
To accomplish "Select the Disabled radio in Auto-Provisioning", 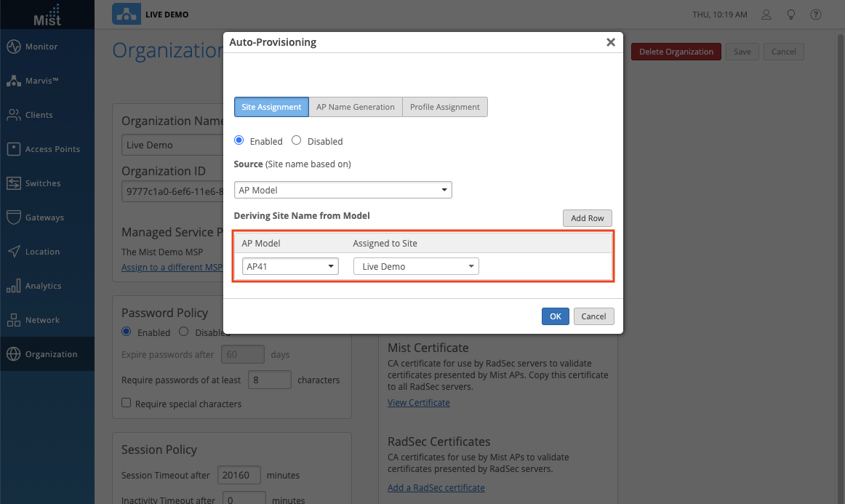I will click(x=297, y=141).
